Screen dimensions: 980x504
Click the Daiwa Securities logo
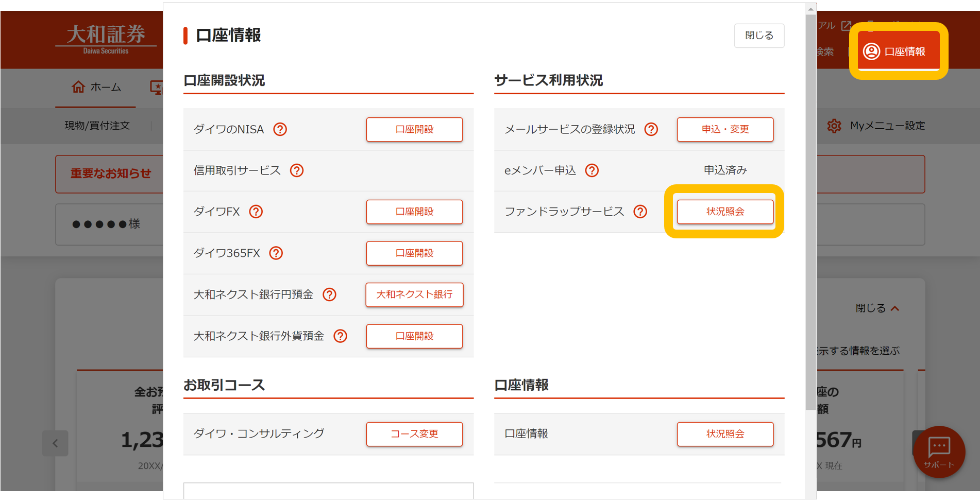106,39
